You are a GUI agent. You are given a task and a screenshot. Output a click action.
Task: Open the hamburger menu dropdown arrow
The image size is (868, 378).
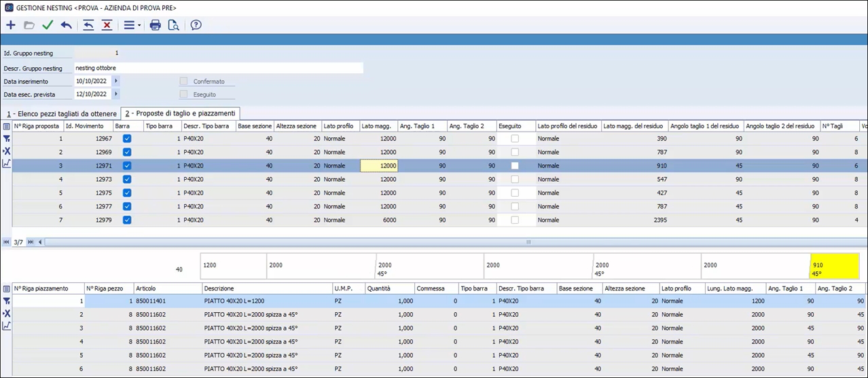(x=139, y=25)
